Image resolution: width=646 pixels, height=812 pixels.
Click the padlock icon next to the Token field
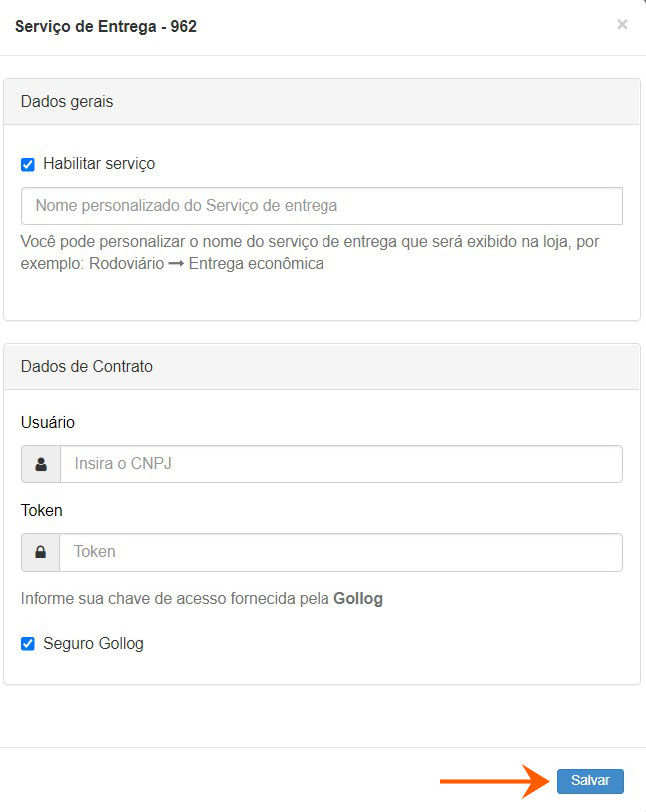(40, 551)
